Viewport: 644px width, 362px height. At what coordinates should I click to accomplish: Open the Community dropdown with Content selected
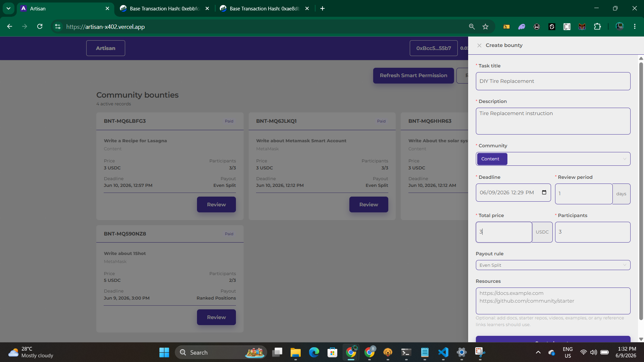553,159
